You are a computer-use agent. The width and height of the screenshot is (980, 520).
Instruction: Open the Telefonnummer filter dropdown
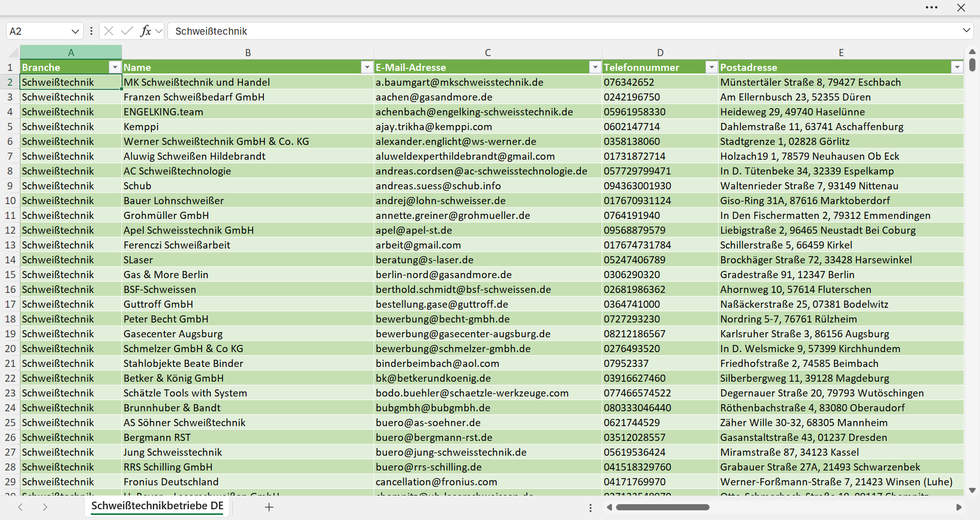712,67
